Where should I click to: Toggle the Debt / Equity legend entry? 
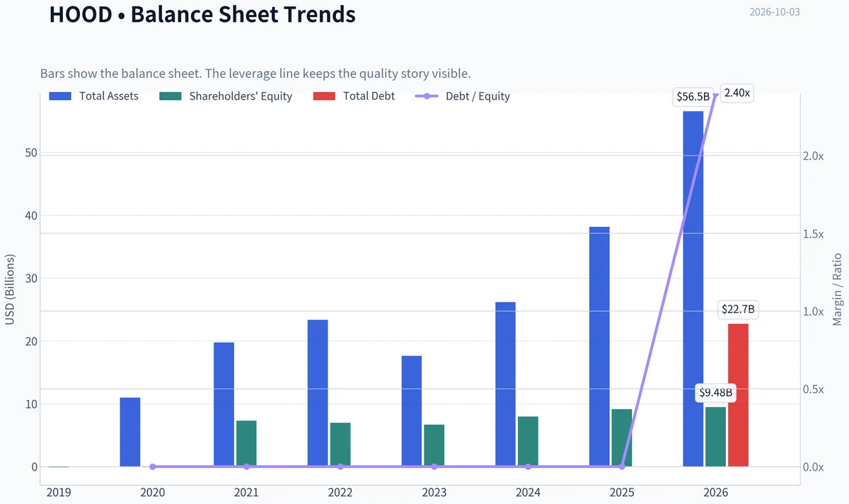[x=462, y=96]
